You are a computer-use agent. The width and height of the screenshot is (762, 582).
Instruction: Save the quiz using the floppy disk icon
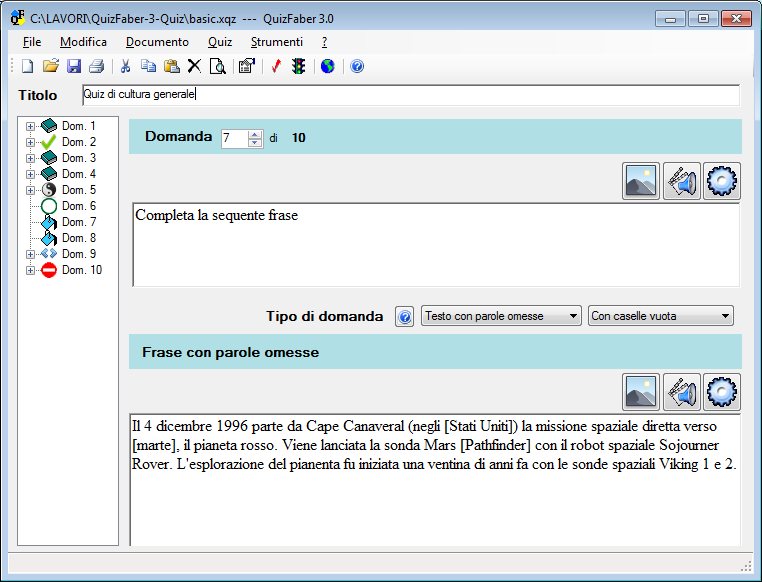pos(73,67)
